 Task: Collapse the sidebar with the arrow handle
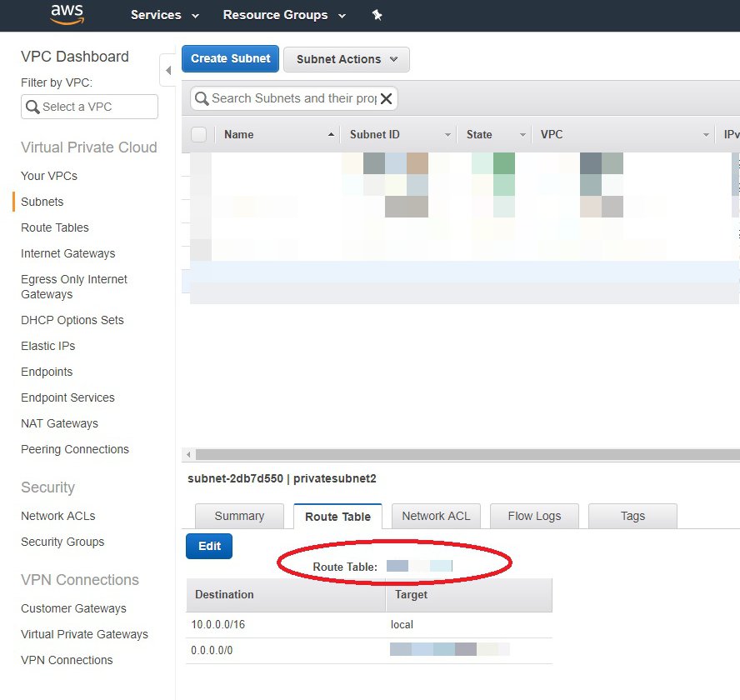pyautogui.click(x=168, y=70)
